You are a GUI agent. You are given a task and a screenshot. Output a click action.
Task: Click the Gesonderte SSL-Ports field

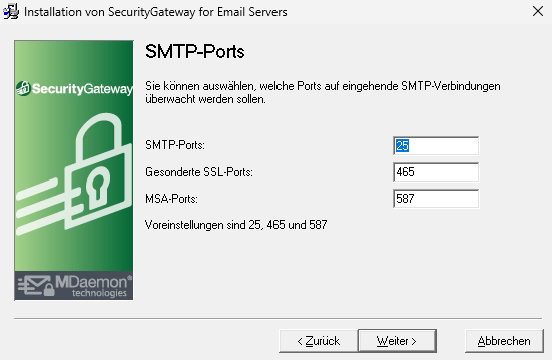(x=436, y=172)
